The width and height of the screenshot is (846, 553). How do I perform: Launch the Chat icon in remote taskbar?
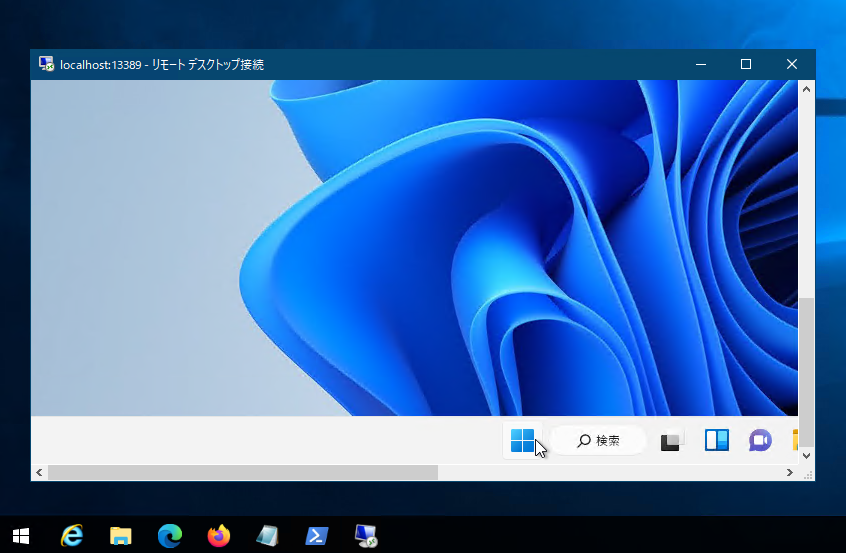(x=760, y=441)
